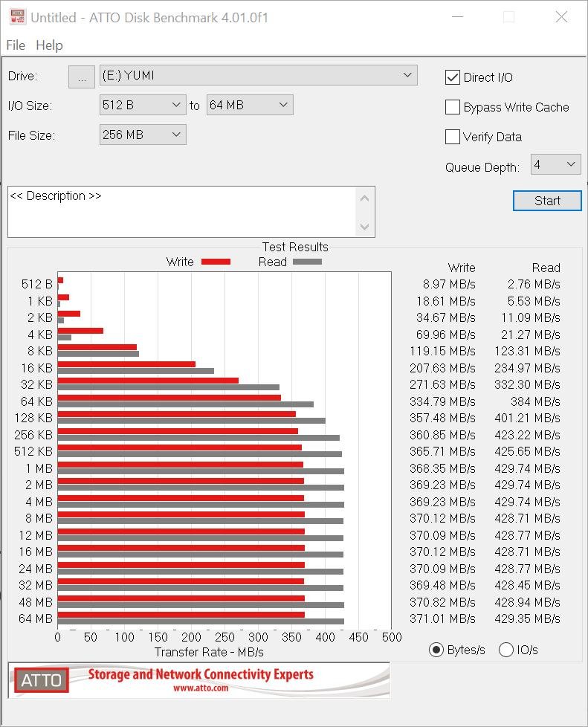The image size is (588, 727).
Task: Close the ATTO Disk Benchmark window
Action: tap(561, 17)
